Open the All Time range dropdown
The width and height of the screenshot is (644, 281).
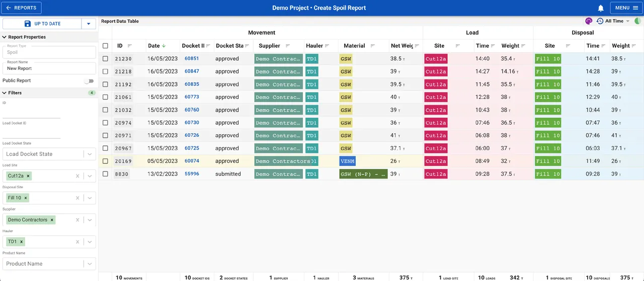click(x=617, y=21)
